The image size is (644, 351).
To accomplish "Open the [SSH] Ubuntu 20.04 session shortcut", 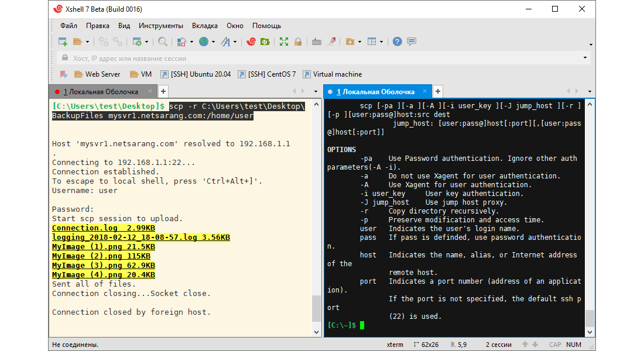I will point(196,74).
